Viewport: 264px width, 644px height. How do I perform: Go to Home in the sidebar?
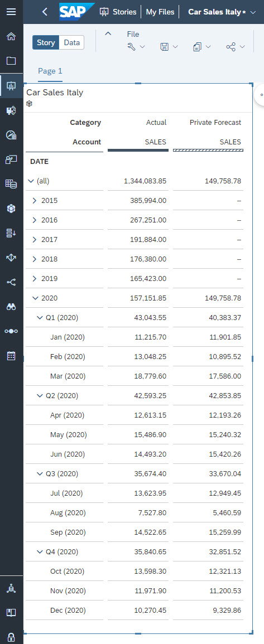[11, 36]
